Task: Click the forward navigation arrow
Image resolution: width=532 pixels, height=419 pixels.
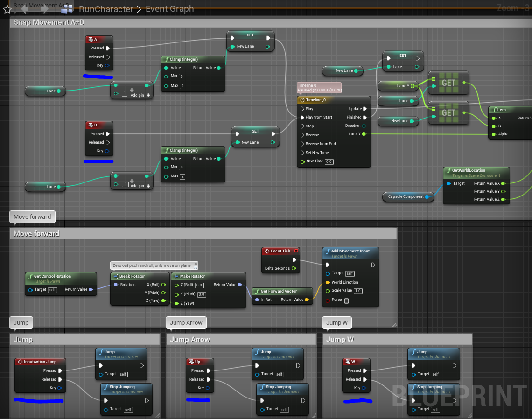Action: (x=44, y=8)
